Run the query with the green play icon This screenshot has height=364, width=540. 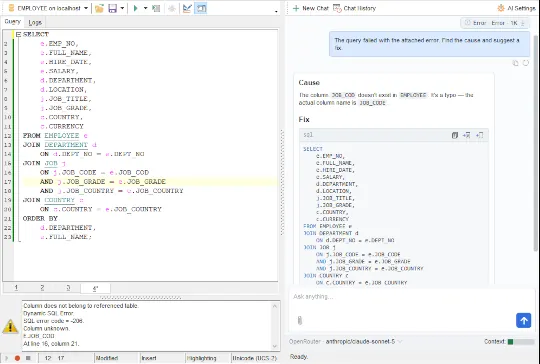tap(135, 8)
